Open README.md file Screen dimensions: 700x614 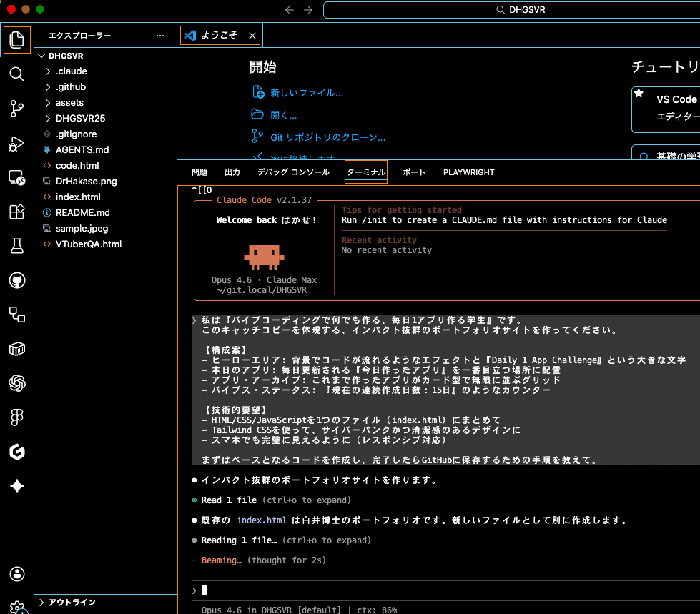(83, 212)
